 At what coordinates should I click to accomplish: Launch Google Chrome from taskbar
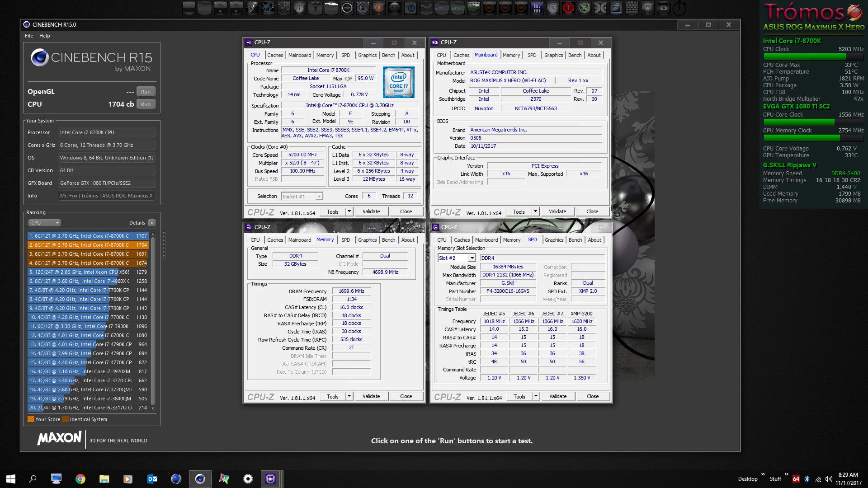pos(80,479)
